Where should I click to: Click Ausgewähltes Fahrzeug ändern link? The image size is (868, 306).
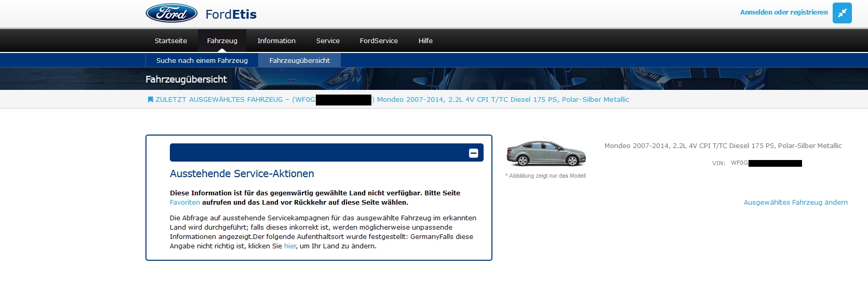tap(795, 203)
